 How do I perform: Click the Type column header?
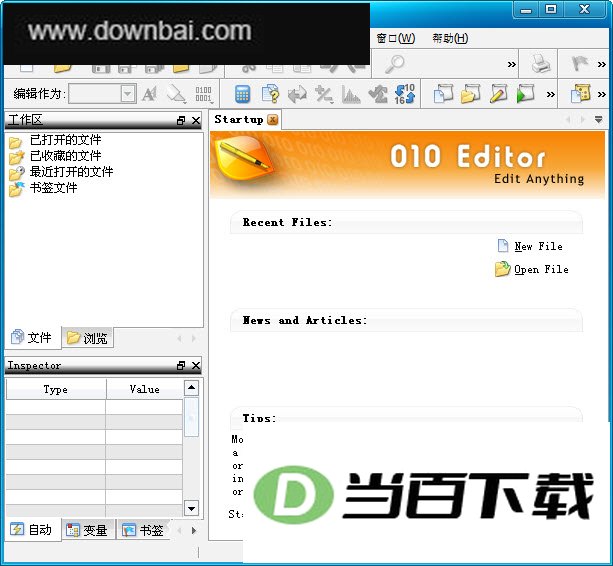[56, 389]
